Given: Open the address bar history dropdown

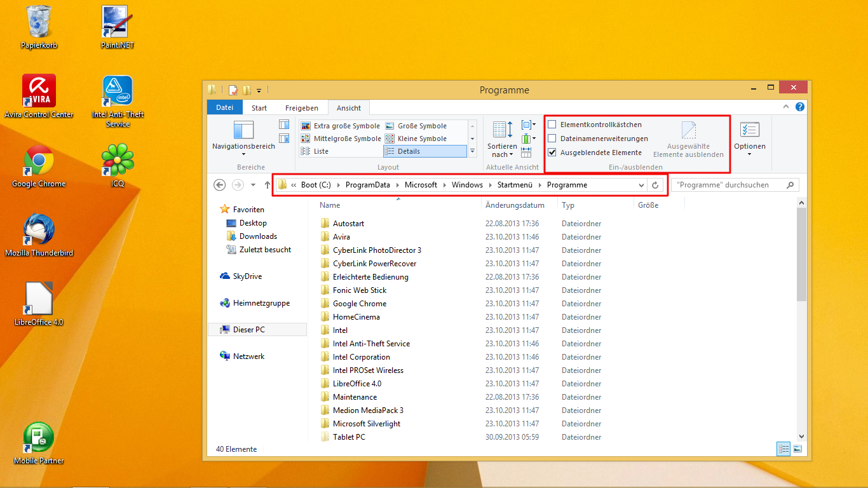Looking at the screenshot, I should pyautogui.click(x=641, y=185).
